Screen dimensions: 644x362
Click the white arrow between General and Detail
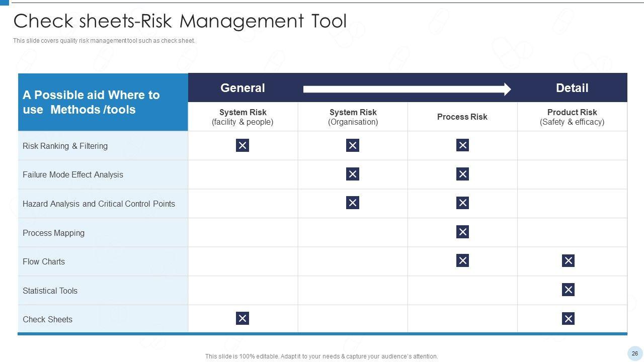coord(407,89)
